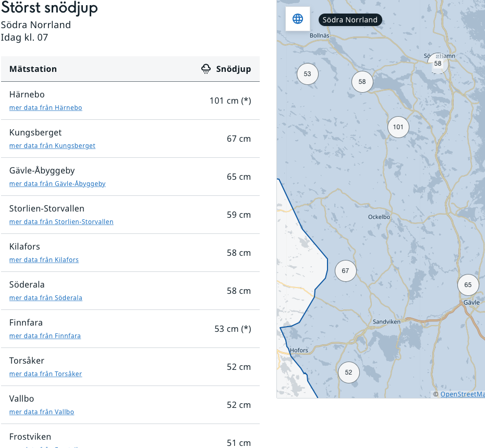485x448 pixels.
Task: Click the 53 marker on the map
Action: 307,74
